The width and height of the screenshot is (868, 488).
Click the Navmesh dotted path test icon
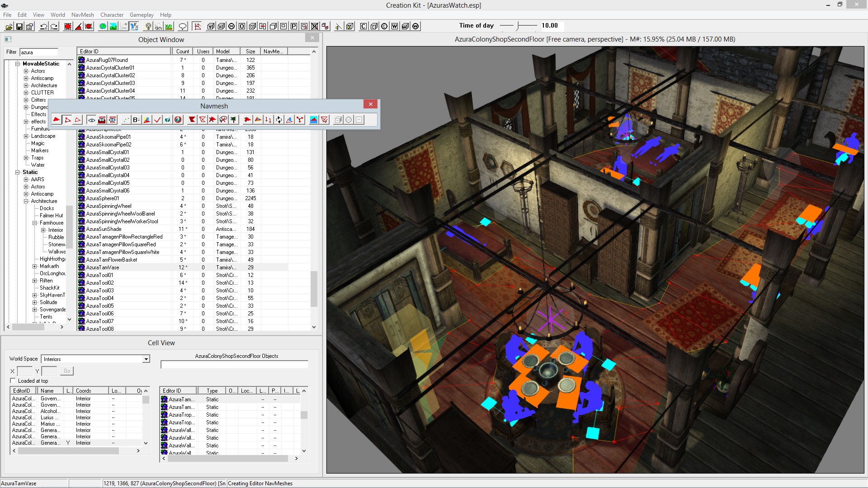pyautogui.click(x=126, y=120)
